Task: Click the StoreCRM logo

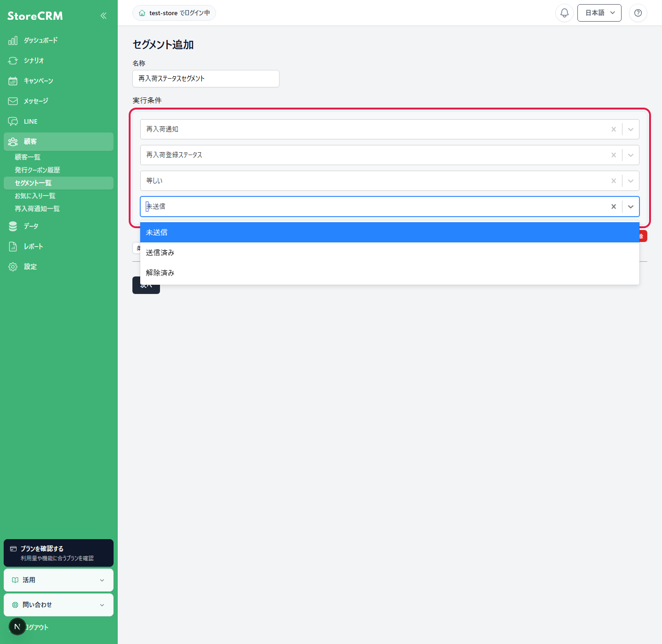Action: (35, 16)
